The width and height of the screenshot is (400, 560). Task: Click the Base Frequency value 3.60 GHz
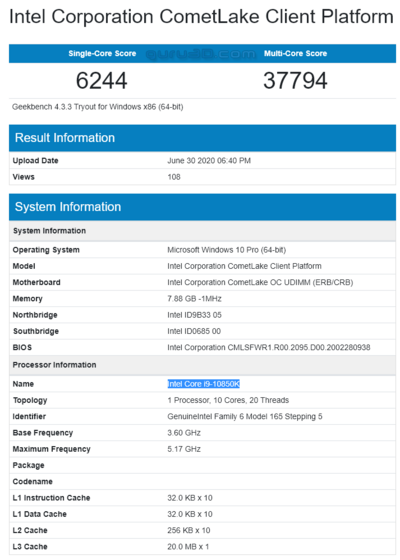184,432
